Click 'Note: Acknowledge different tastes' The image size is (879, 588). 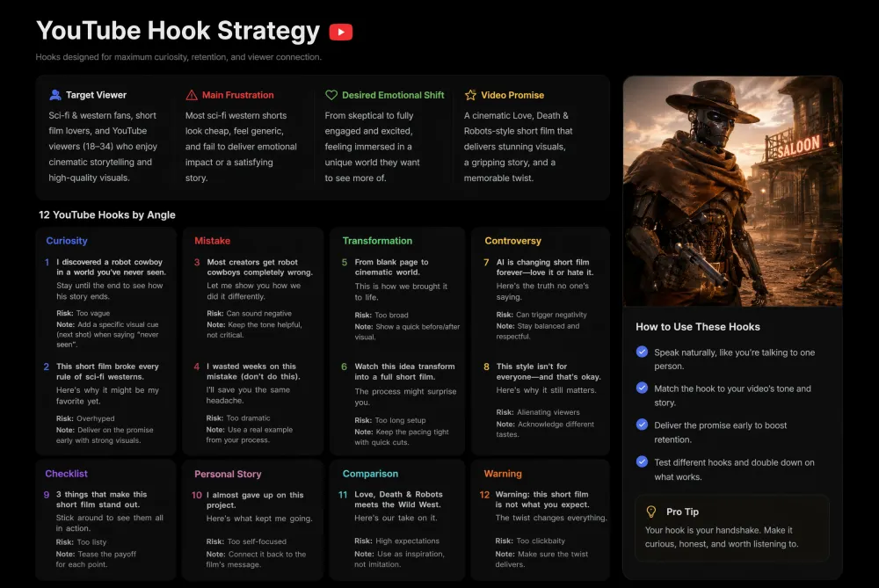[545, 430]
